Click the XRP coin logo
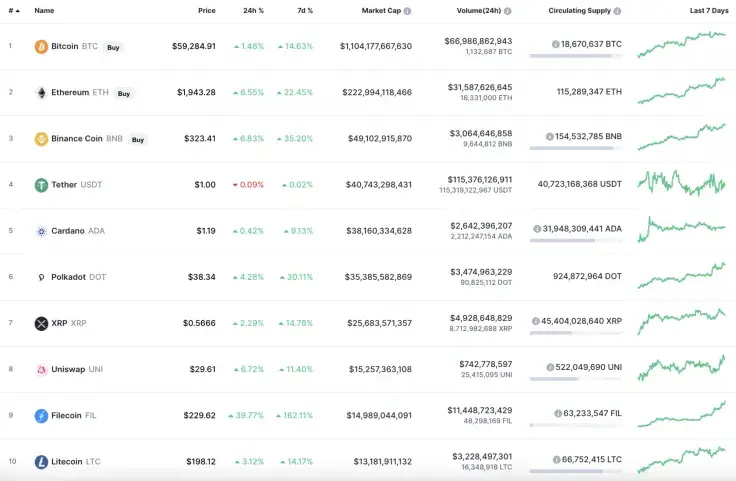Viewport: 736px width, 481px height. (41, 323)
